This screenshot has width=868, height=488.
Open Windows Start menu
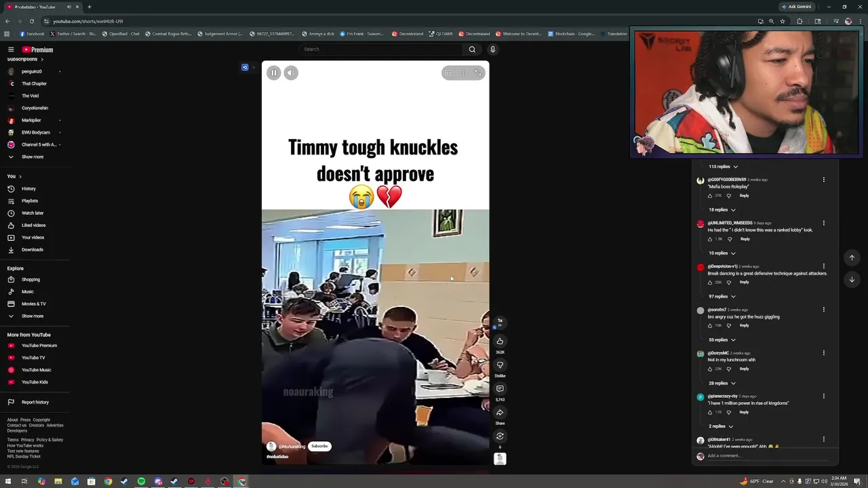click(x=8, y=482)
